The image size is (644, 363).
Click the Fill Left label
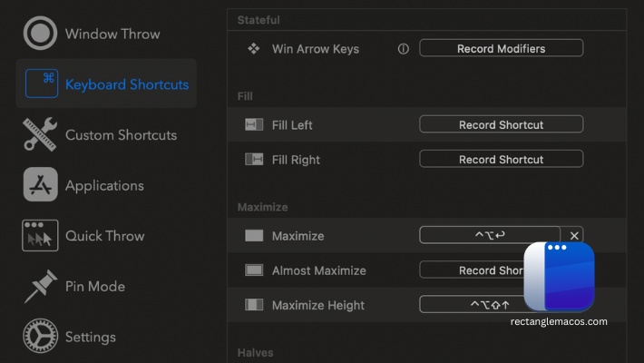tap(292, 125)
